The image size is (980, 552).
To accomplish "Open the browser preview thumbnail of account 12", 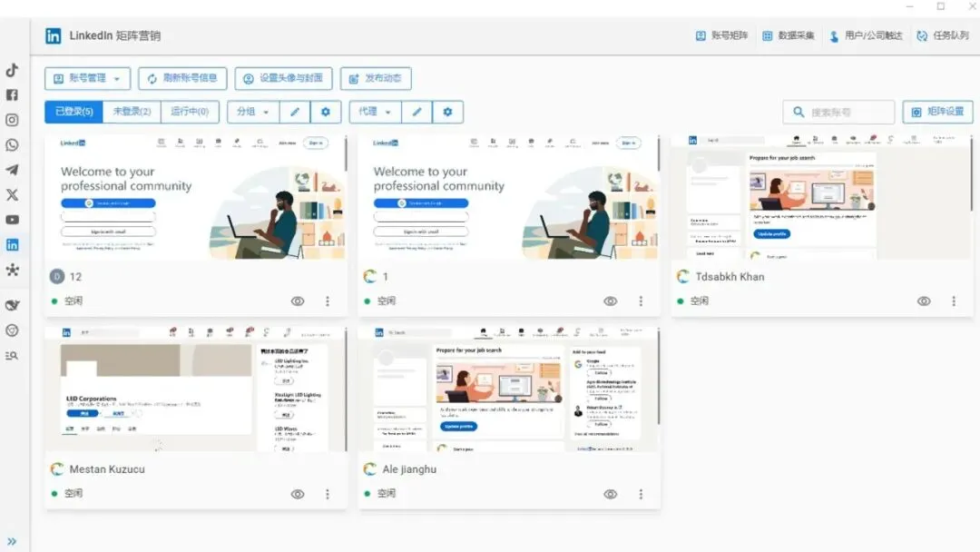I will (196, 197).
